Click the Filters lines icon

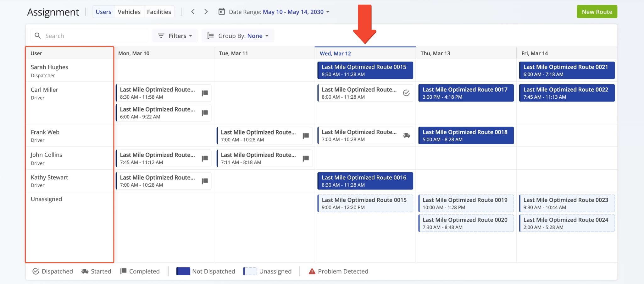coord(161,36)
